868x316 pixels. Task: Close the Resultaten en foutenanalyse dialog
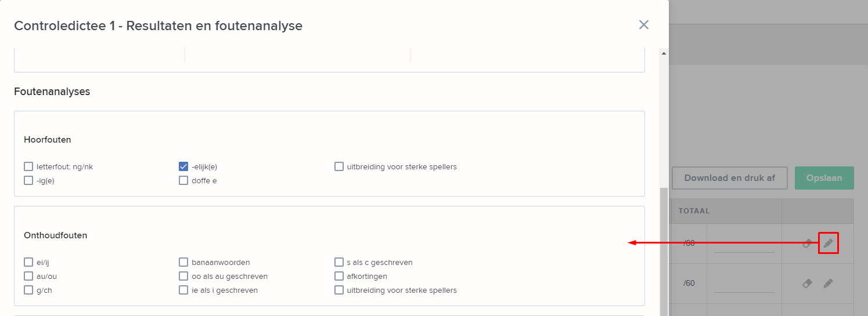click(643, 24)
